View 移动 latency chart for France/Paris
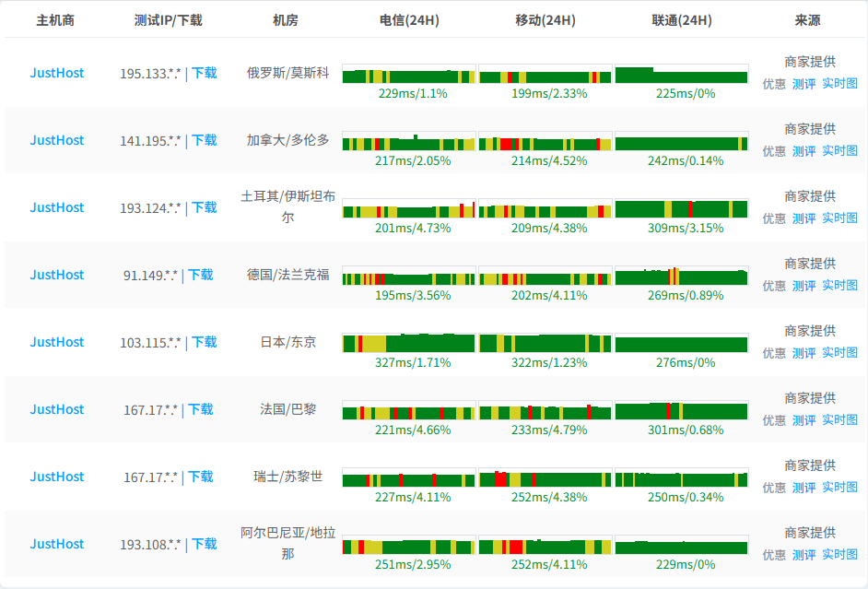Image resolution: width=868 pixels, height=589 pixels. point(545,412)
